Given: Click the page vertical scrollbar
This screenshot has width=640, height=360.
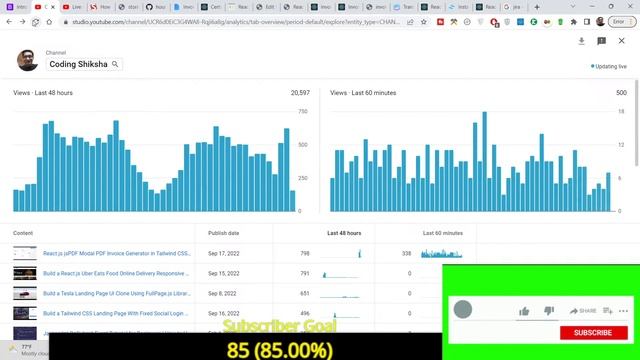Looking at the screenshot, I should (x=637, y=122).
